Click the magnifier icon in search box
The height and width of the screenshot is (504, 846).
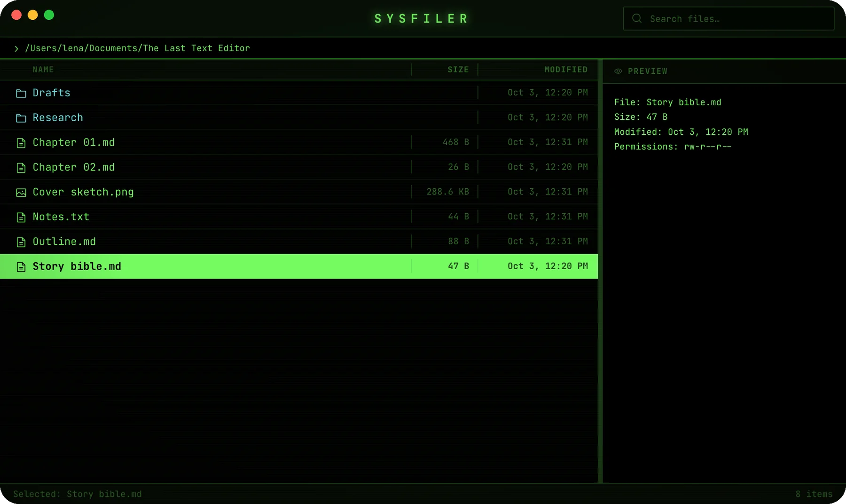coord(637,18)
